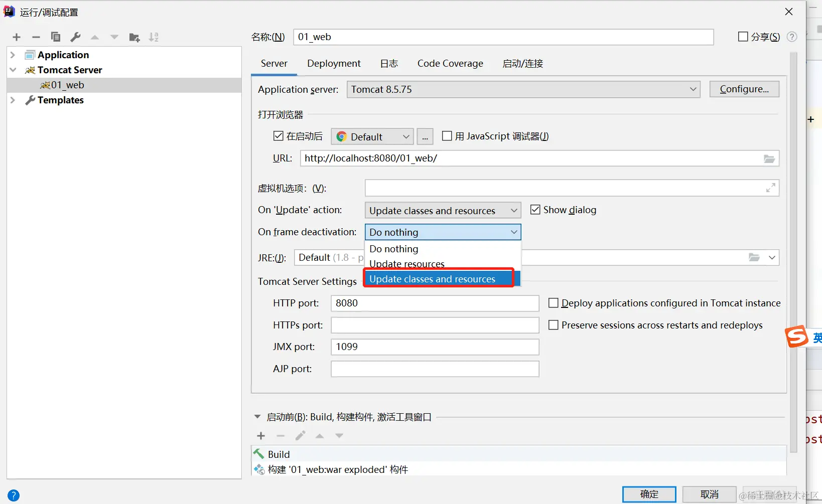Open the On 'Update' action dropdown
Image resolution: width=822 pixels, height=504 pixels.
click(x=443, y=211)
